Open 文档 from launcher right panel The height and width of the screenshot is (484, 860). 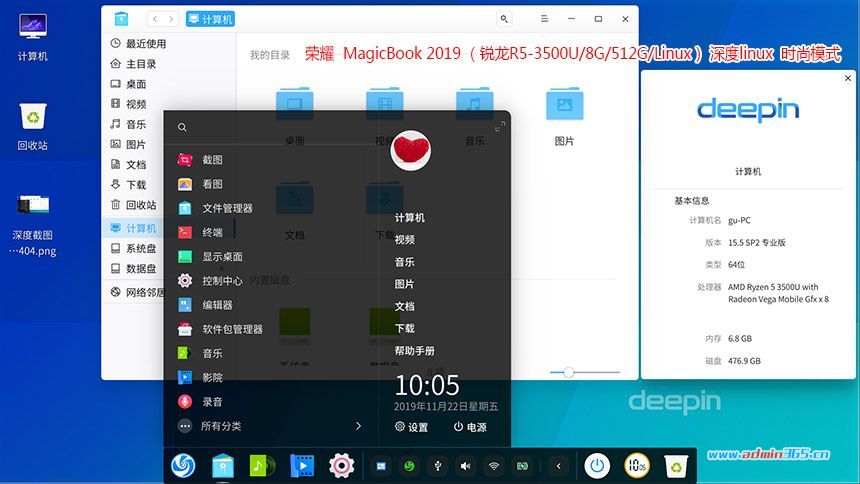[x=405, y=306]
